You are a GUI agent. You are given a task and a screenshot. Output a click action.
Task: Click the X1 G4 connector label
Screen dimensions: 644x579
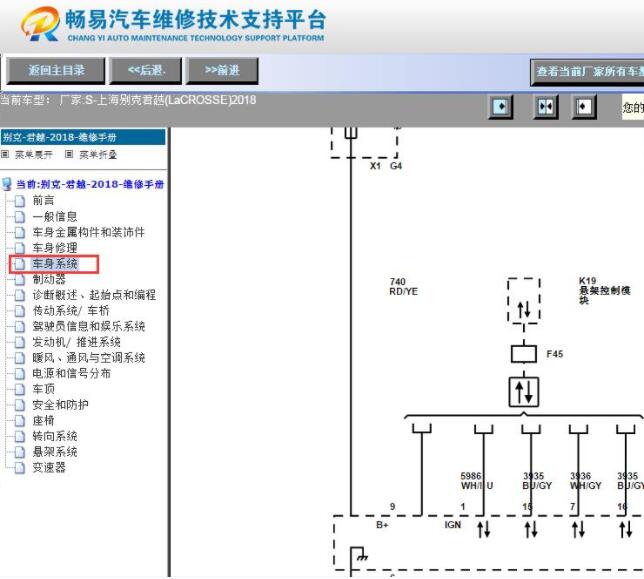point(386,166)
